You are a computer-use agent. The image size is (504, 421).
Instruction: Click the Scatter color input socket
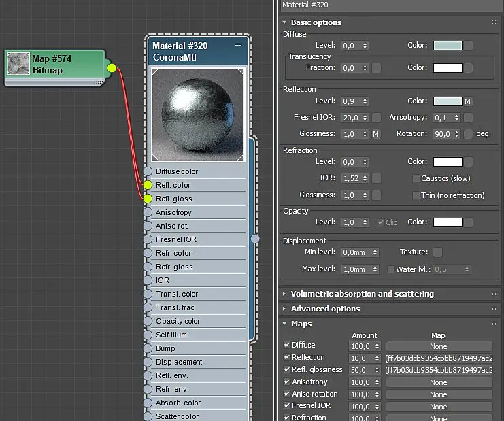click(x=148, y=416)
